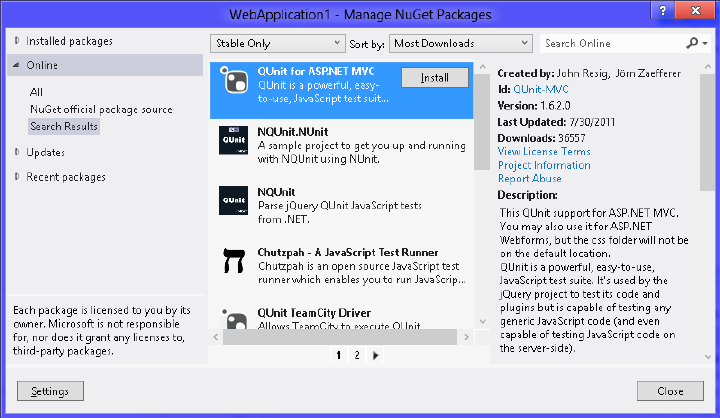This screenshot has width=720, height=418.
Task: Click the Search Online input field
Action: pyautogui.click(x=613, y=43)
